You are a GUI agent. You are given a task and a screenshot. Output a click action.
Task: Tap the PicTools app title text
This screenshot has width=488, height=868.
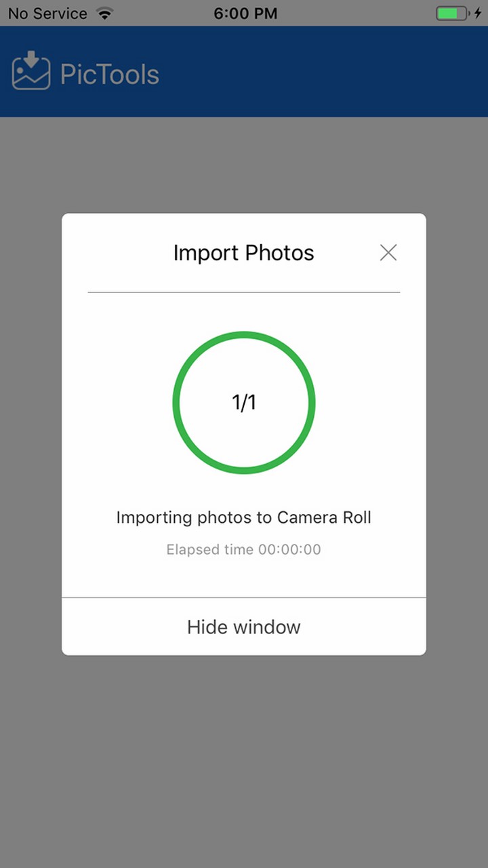pos(110,74)
